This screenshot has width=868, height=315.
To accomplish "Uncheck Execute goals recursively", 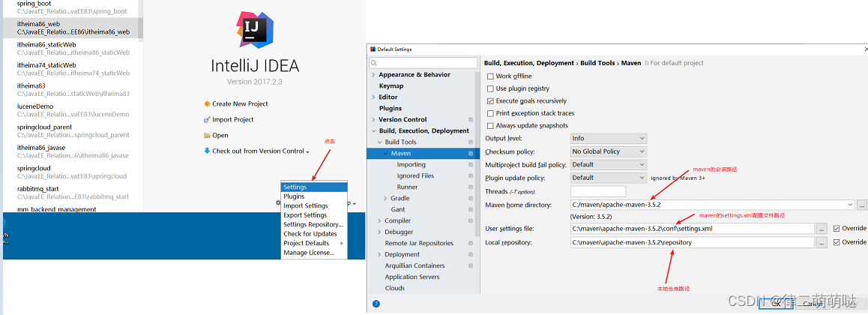I will coord(490,101).
